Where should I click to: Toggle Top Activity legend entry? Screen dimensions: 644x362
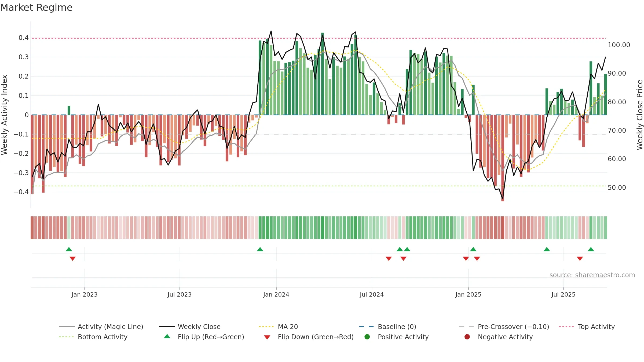587,327
